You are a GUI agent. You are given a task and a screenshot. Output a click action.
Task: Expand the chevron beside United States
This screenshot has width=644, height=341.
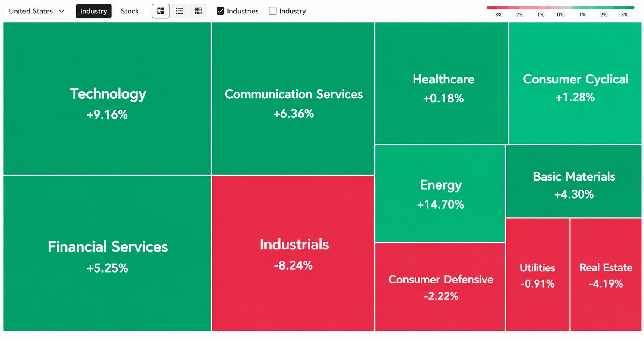click(x=62, y=11)
